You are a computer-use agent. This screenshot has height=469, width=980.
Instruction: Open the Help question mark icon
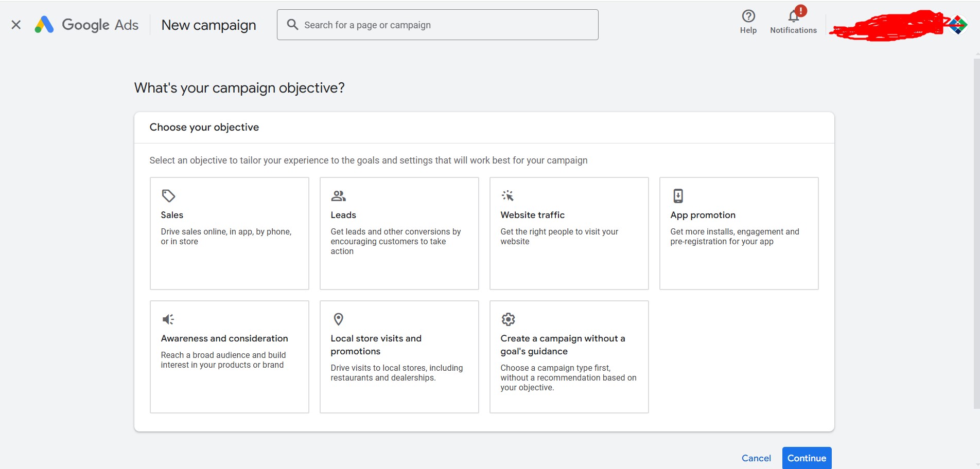point(748,16)
